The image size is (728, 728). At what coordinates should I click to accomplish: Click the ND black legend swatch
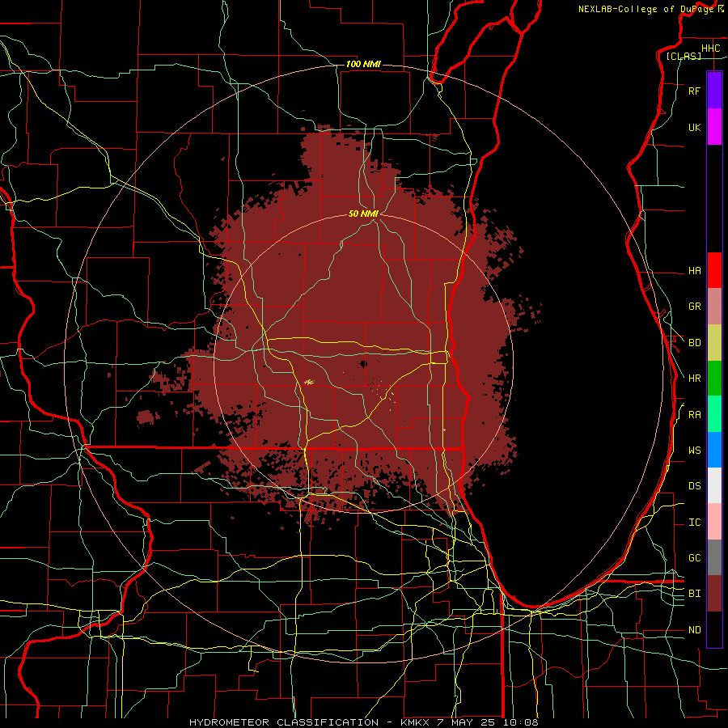714,629
